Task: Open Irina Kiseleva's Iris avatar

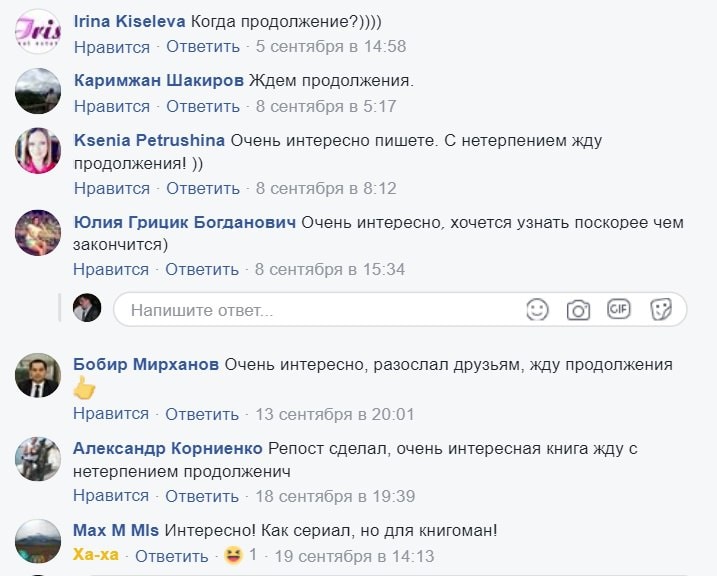Action: [38, 32]
